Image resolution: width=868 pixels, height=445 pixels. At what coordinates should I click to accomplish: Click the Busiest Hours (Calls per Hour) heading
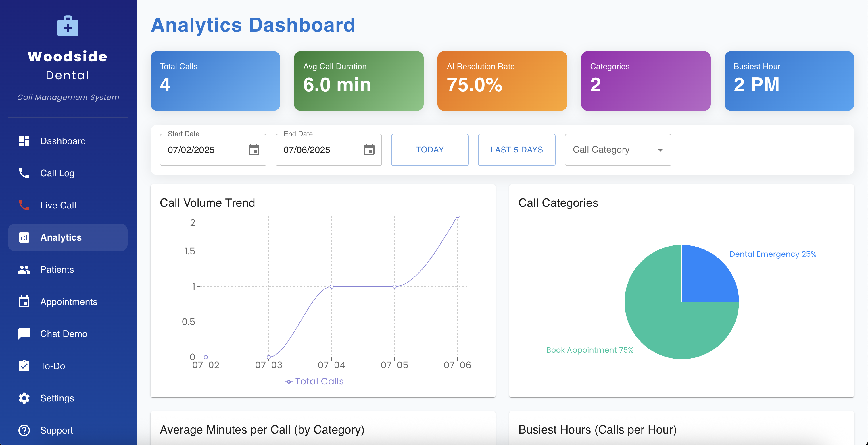598,429
